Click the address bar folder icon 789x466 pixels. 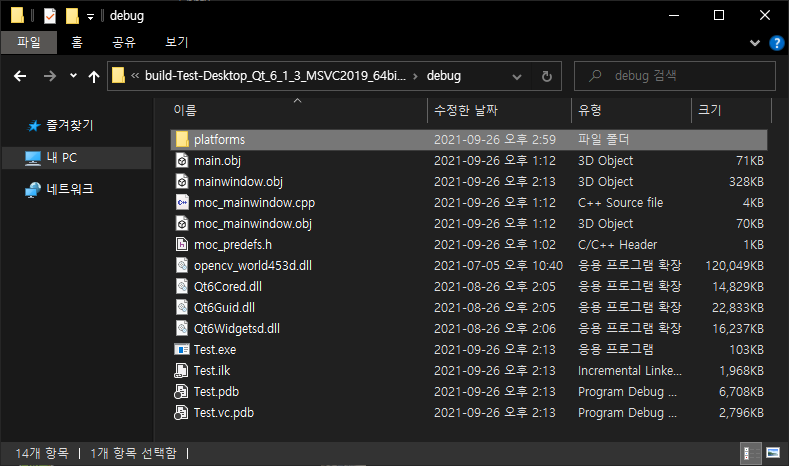click(118, 75)
